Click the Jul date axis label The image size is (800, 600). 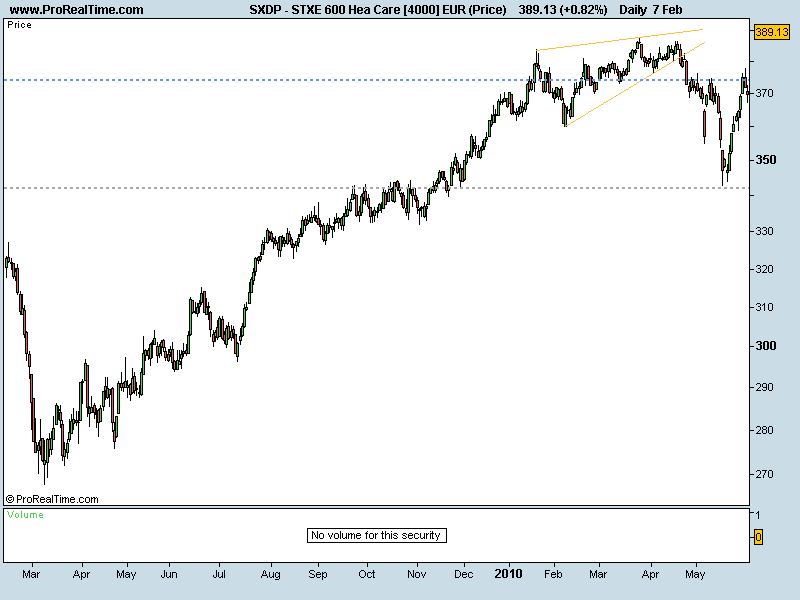[219, 574]
